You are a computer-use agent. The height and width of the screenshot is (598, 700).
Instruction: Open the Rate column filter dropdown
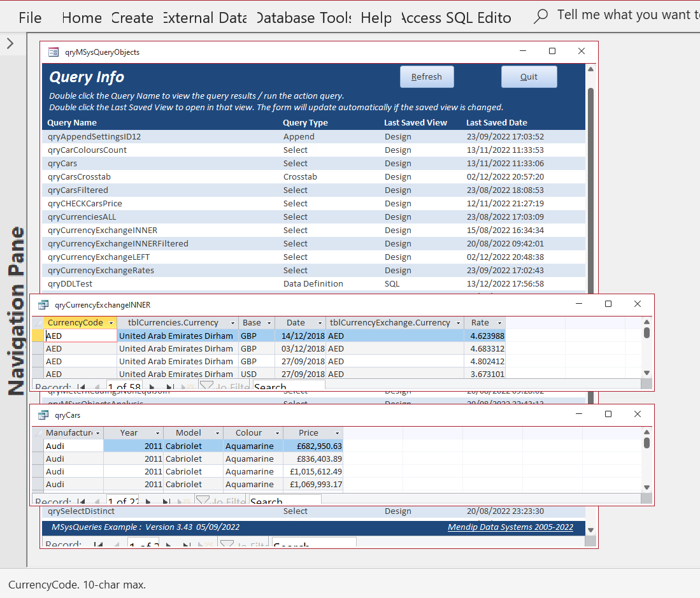[499, 323]
